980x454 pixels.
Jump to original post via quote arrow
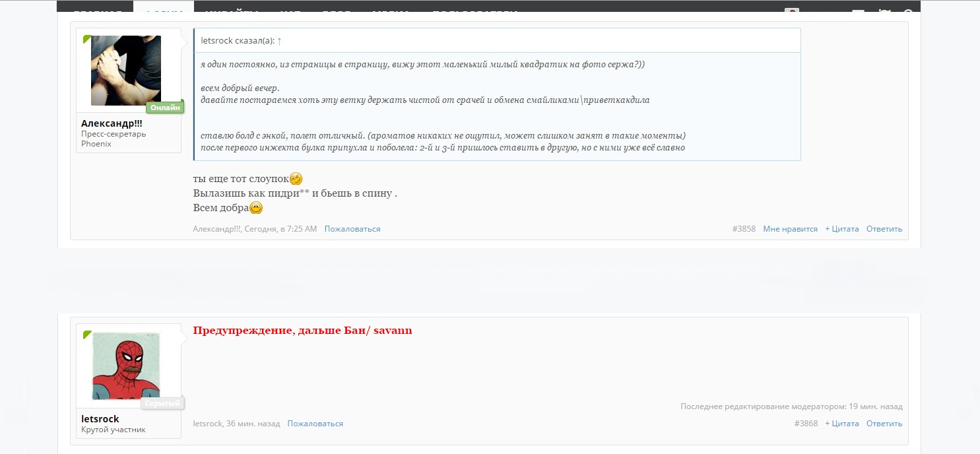(x=279, y=41)
